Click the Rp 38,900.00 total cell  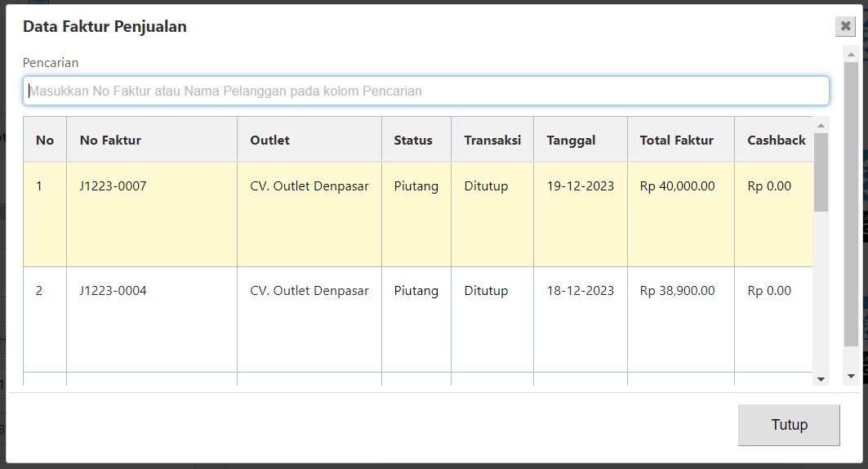(x=677, y=291)
